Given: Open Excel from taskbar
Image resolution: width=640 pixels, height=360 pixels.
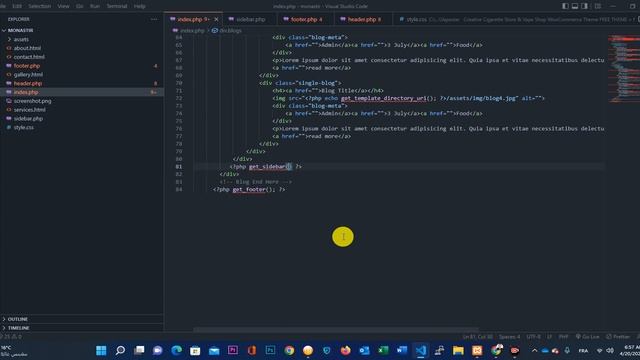Looking at the screenshot, I should click(x=383, y=350).
